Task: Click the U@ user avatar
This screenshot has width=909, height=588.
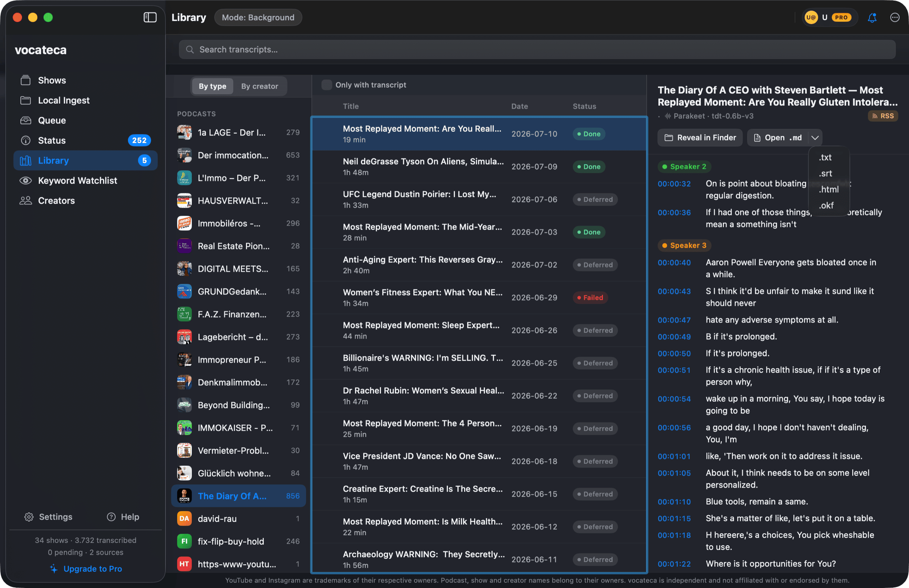Action: (811, 17)
